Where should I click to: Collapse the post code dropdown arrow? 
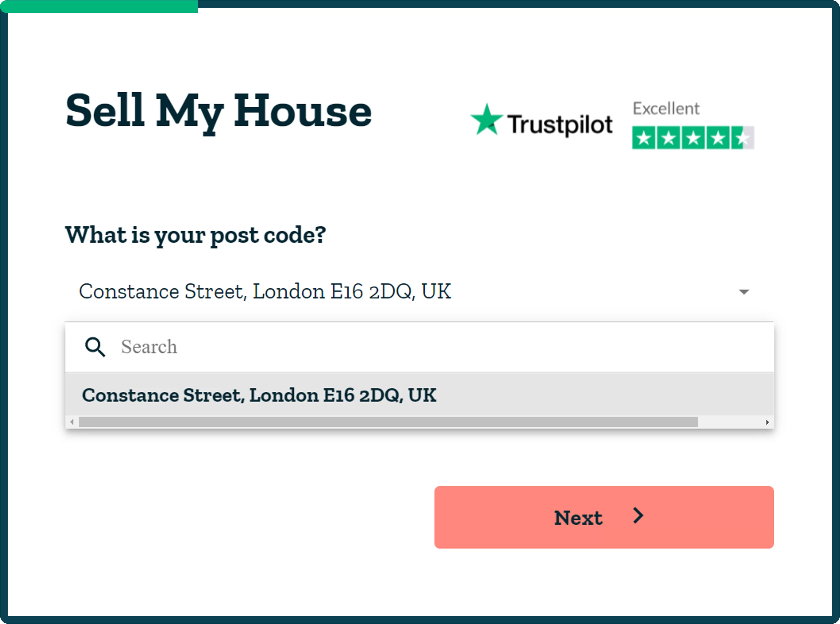coord(744,292)
